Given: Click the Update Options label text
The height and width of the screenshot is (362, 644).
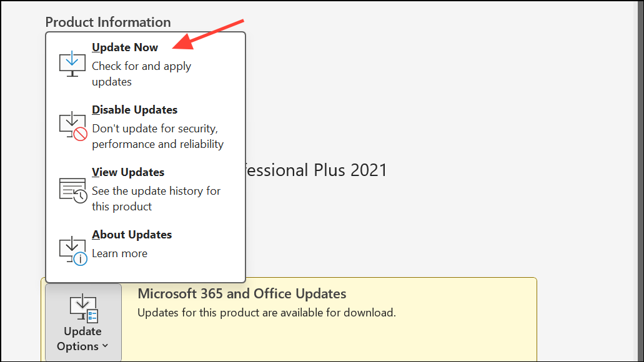Looking at the screenshot, I should coord(82,339).
